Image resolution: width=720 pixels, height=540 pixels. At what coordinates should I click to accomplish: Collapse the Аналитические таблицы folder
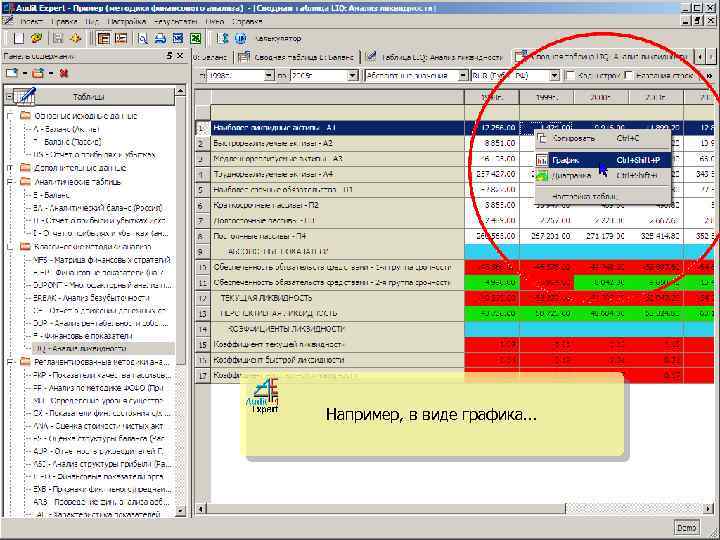[x=10, y=182]
